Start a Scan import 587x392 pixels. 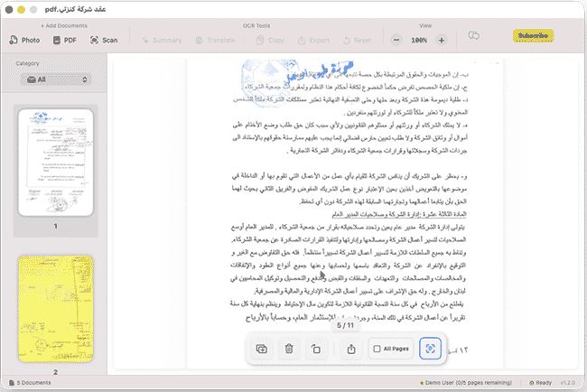click(x=104, y=40)
